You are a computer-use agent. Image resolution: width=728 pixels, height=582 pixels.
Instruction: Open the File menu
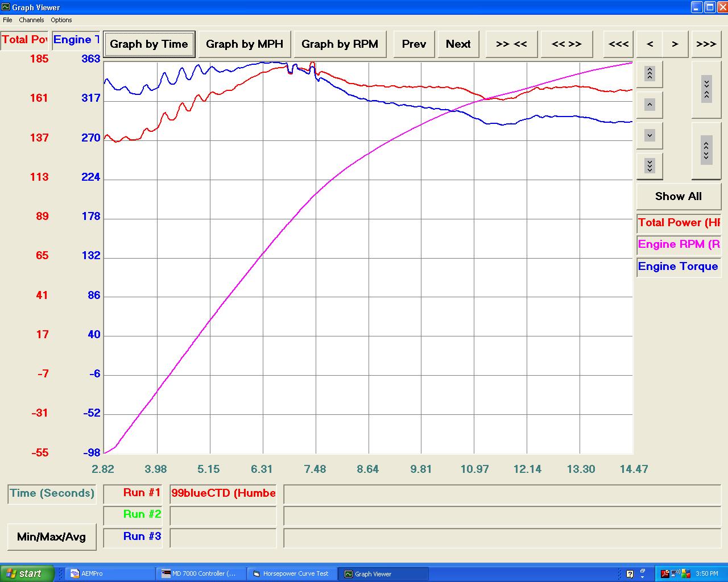(x=7, y=20)
